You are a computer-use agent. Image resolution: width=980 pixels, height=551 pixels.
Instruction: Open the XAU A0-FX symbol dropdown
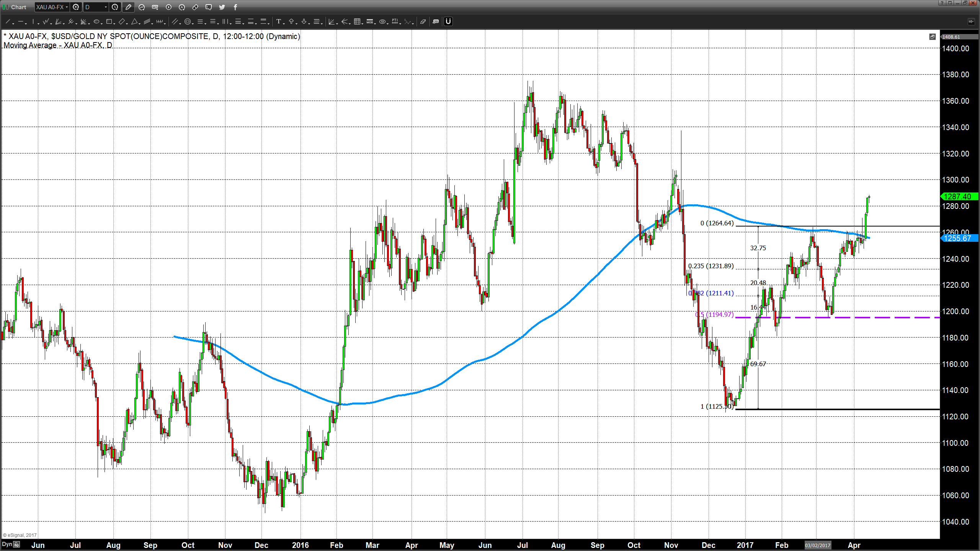tap(52, 7)
